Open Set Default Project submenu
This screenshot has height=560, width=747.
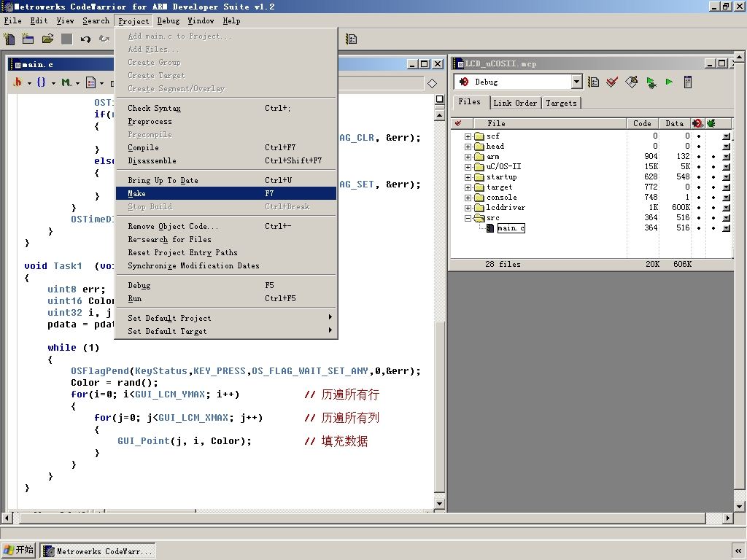[226, 318]
